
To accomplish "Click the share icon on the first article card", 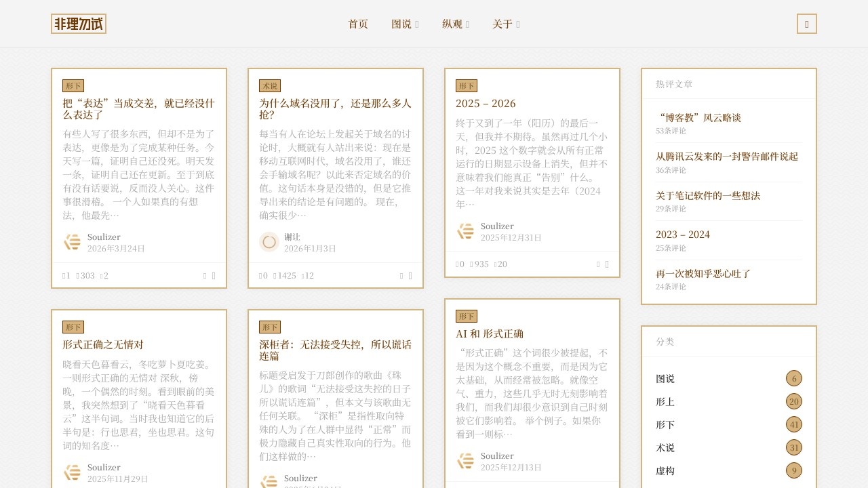I will coord(205,276).
